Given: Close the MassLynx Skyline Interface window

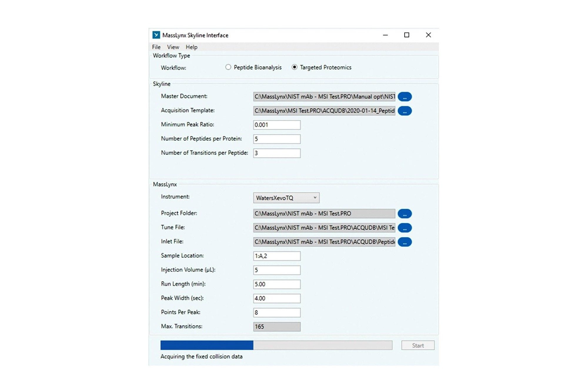Looking at the screenshot, I should (428, 35).
